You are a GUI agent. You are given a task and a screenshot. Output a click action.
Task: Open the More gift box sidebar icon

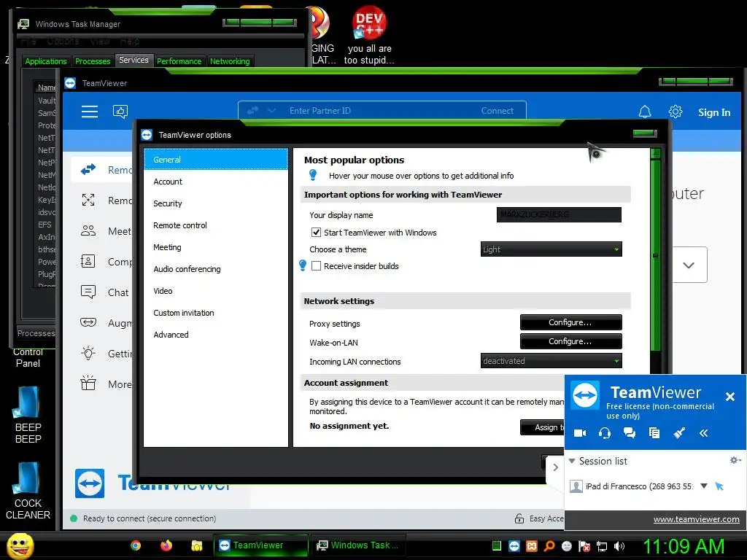click(x=88, y=384)
